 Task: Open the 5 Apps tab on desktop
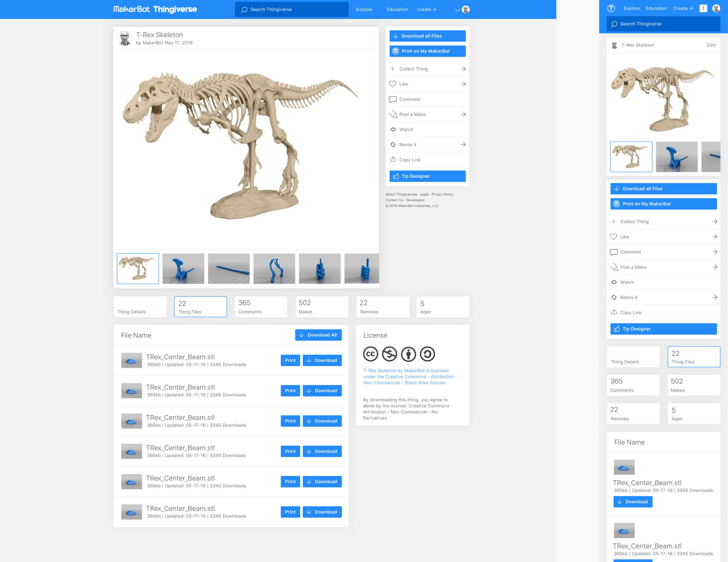443,307
